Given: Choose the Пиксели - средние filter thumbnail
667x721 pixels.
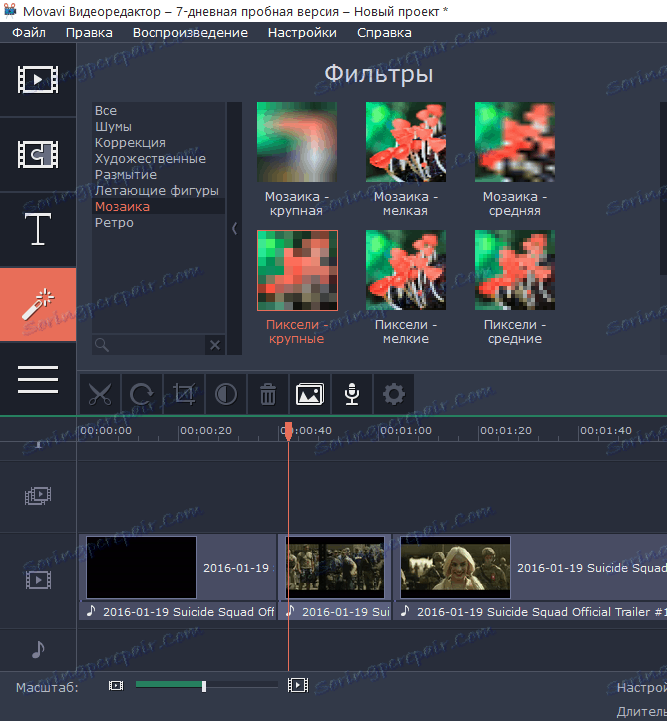Looking at the screenshot, I should (x=515, y=270).
